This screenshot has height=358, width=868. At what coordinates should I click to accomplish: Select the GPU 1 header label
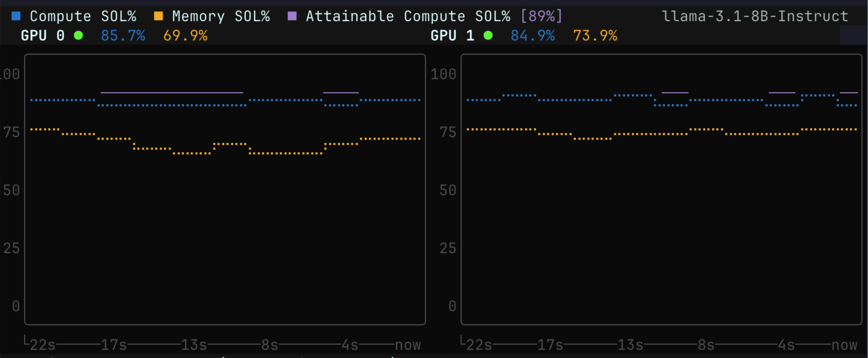452,35
